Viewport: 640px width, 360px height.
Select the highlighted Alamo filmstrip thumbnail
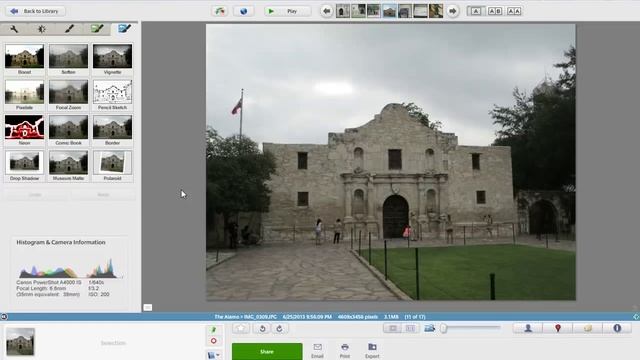(x=389, y=11)
